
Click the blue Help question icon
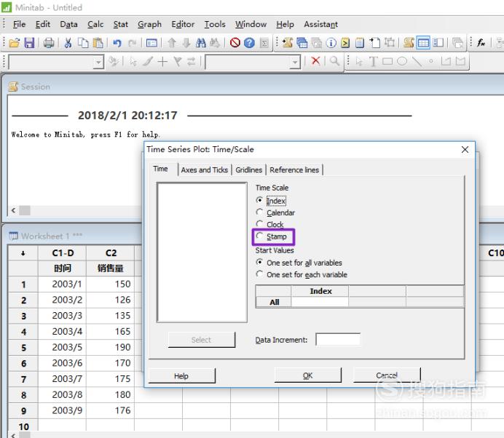tap(249, 43)
